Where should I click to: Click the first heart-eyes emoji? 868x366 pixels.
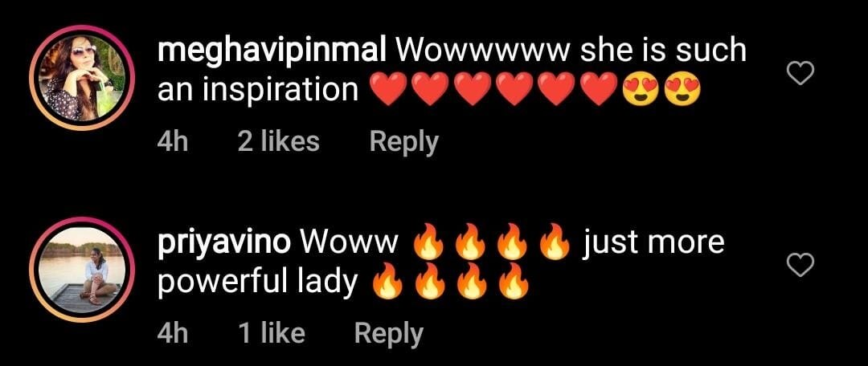[641, 90]
